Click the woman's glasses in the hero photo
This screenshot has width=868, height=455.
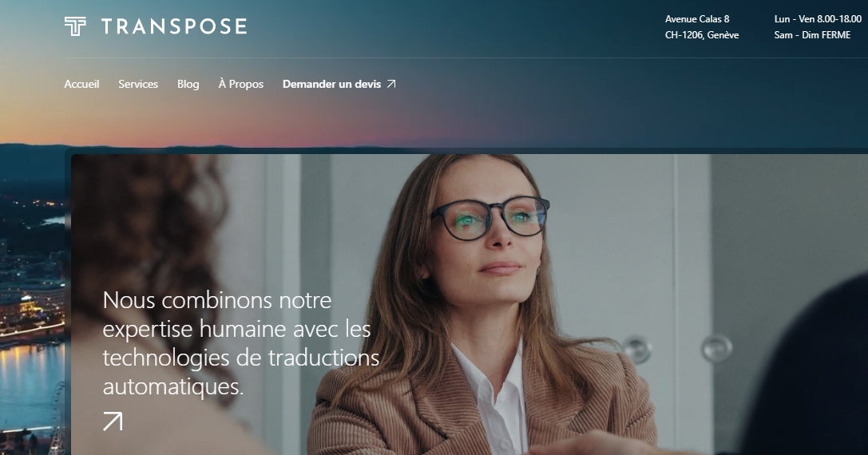490,218
